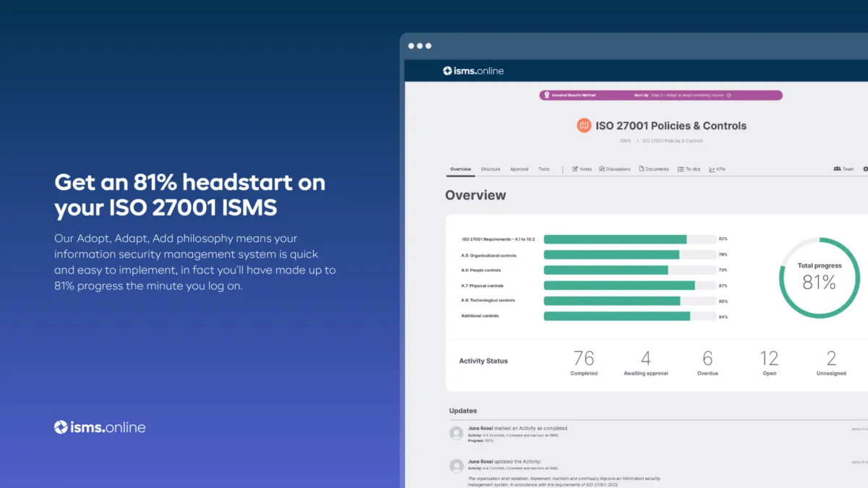The width and height of the screenshot is (868, 488).
Task: Click the A.5 Organisational controls progress bar
Action: click(629, 254)
